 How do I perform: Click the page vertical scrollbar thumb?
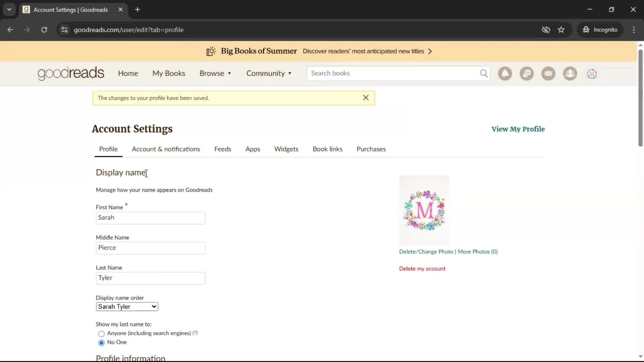(640, 98)
